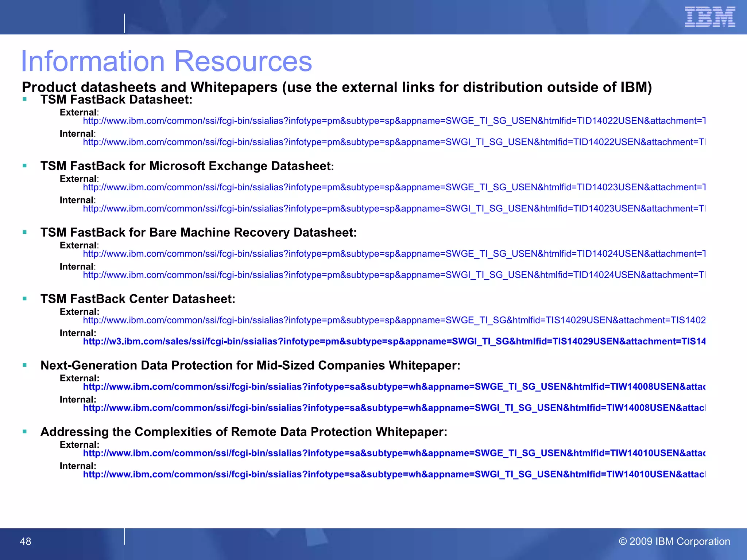Select Product datasheets and Whitepapers subtitle
747x560 pixels.
[337, 87]
